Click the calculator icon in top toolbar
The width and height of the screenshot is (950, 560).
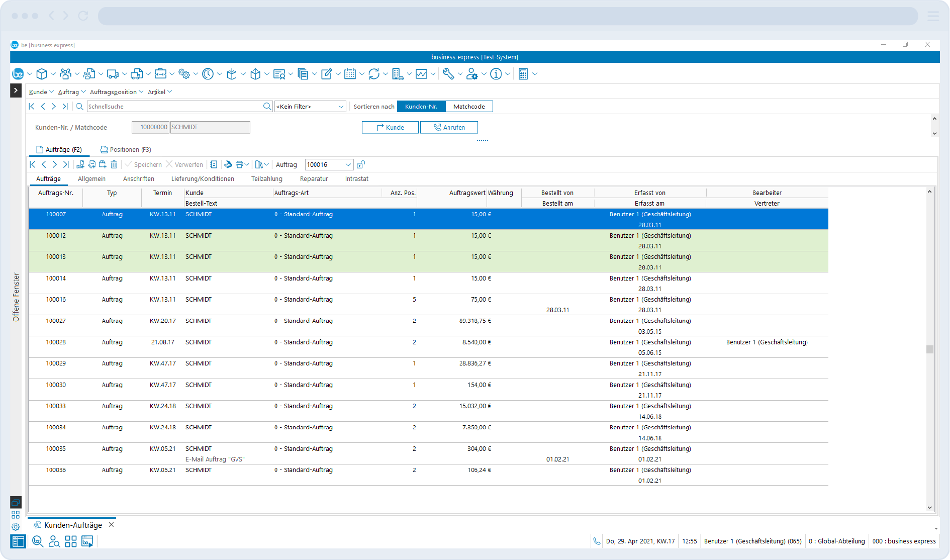tap(523, 74)
